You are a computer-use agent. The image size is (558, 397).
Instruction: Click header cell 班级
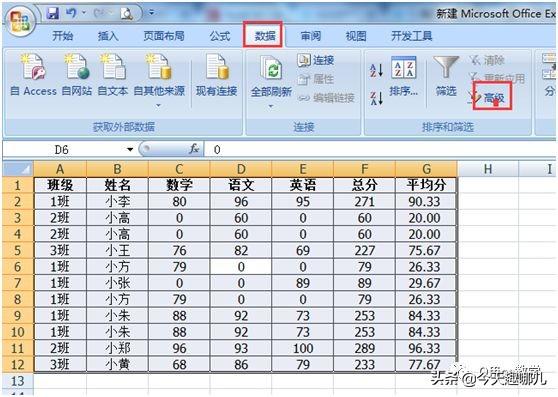pyautogui.click(x=60, y=185)
